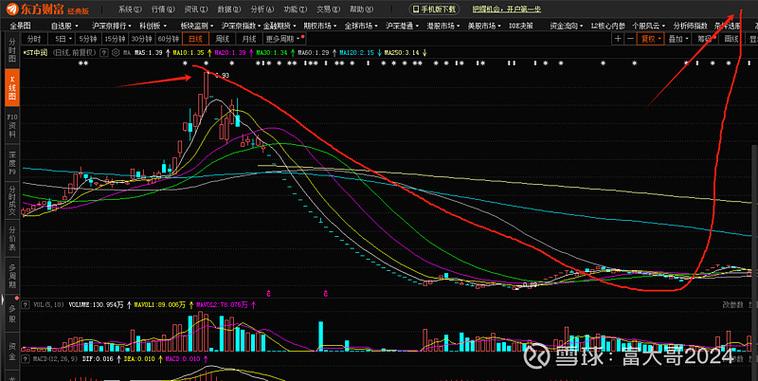Screen dimensions: 758x381
Task: Open the 数据 menu
Action: pos(230,9)
